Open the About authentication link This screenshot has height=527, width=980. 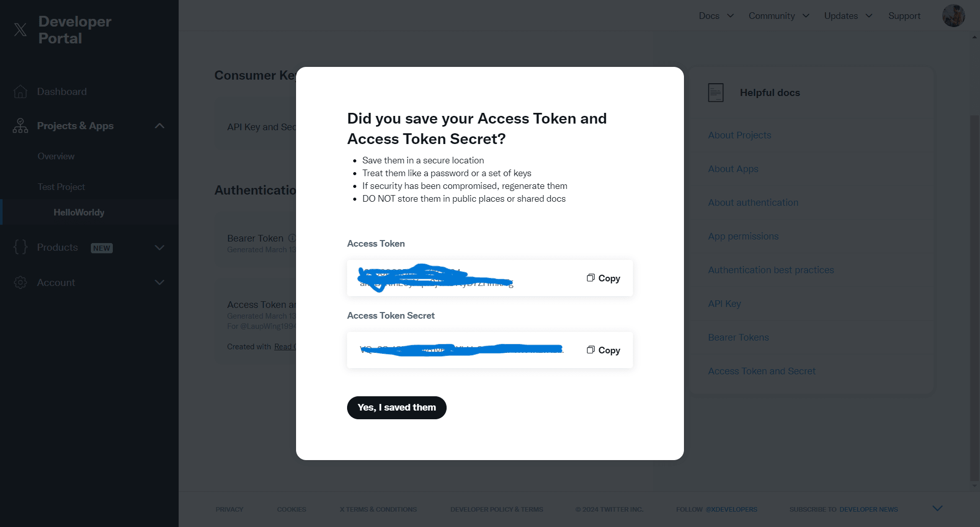coord(753,203)
